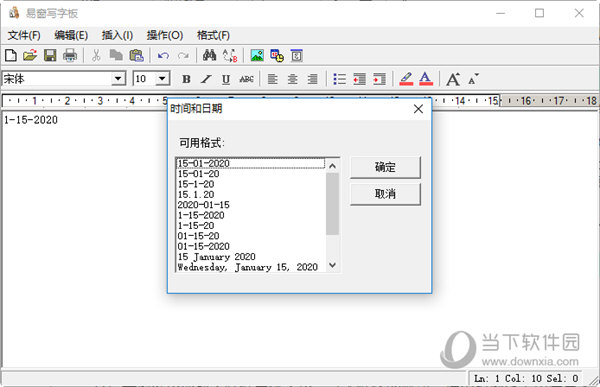This screenshot has height=387, width=600.
Task: Select format 15-01-20 in list
Action: (x=251, y=174)
